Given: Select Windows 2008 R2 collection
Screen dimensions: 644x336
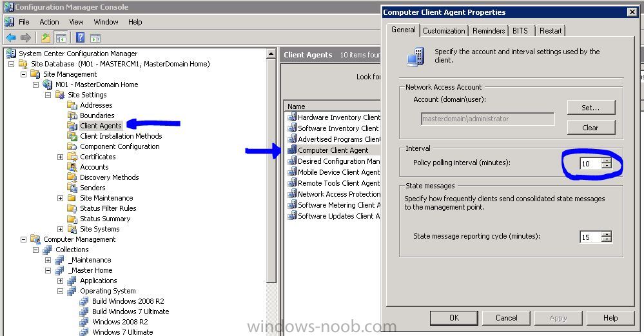Looking at the screenshot, I should [x=120, y=322].
